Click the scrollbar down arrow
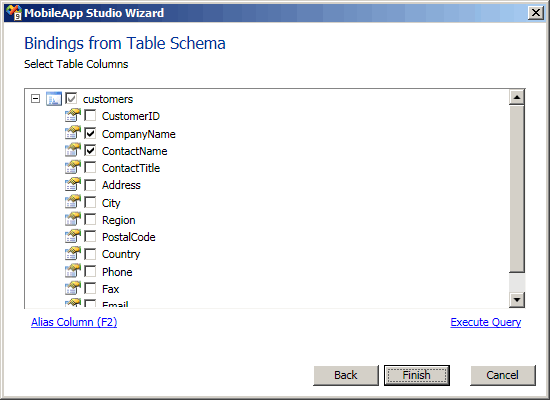Screen dimensions: 550x400 click(x=517, y=300)
